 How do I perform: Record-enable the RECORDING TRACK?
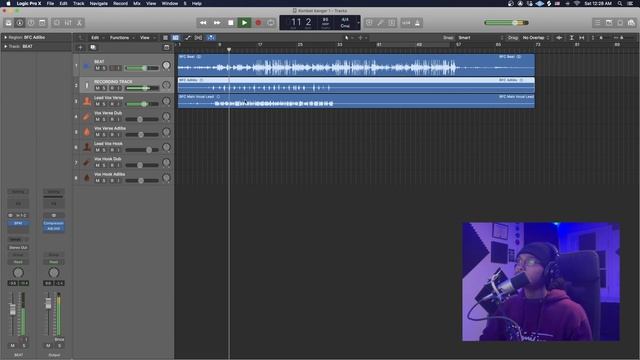112,88
